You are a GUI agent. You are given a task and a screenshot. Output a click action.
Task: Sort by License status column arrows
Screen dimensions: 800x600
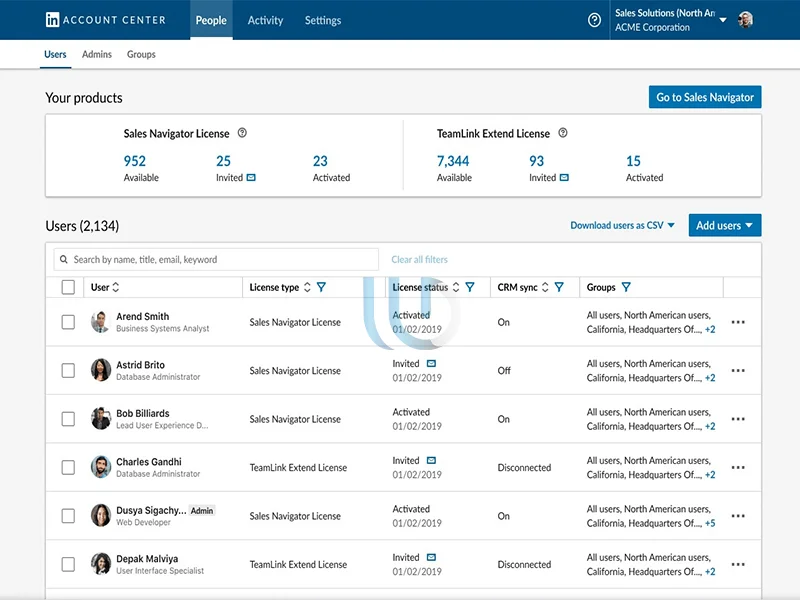[456, 287]
